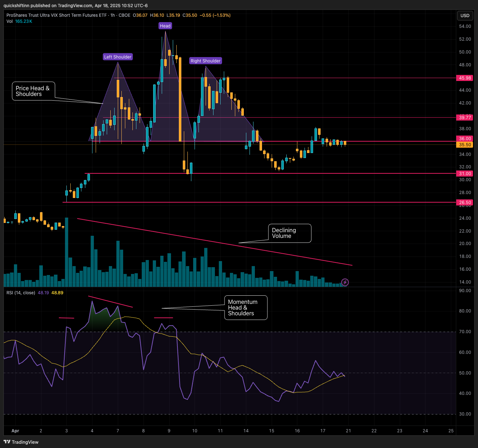Click the TradingView logo at the bottom left
The image size is (478, 448).
[x=21, y=442]
